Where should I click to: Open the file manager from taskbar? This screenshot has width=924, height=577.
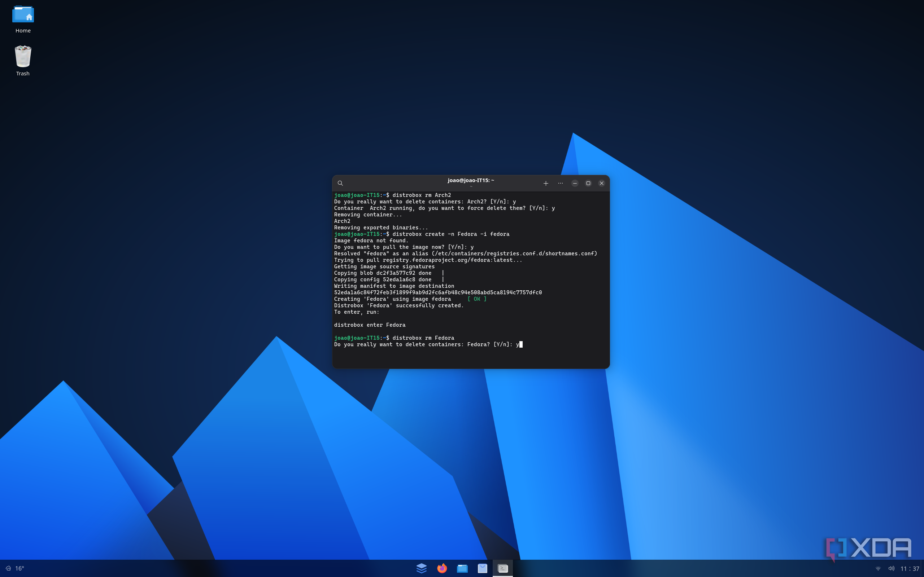[462, 568]
